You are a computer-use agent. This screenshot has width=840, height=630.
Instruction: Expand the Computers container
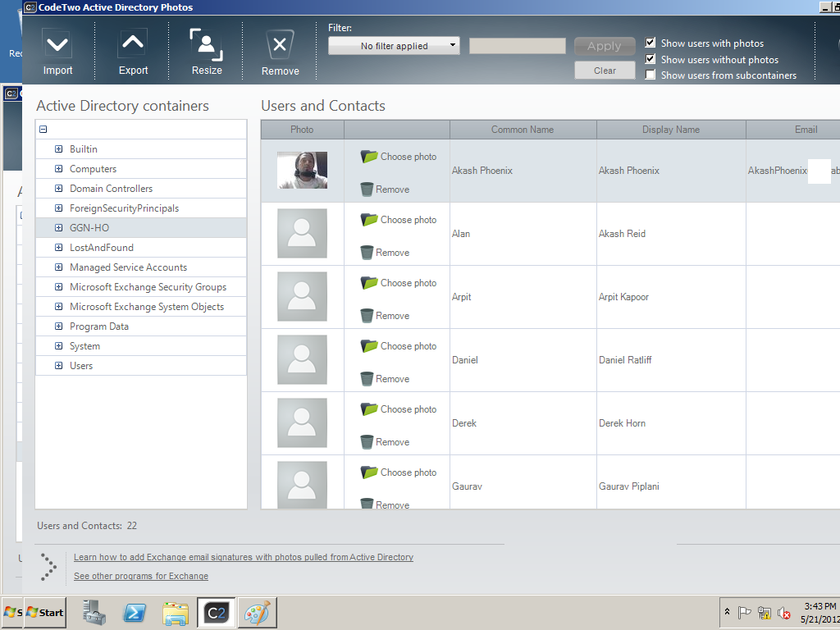click(58, 169)
